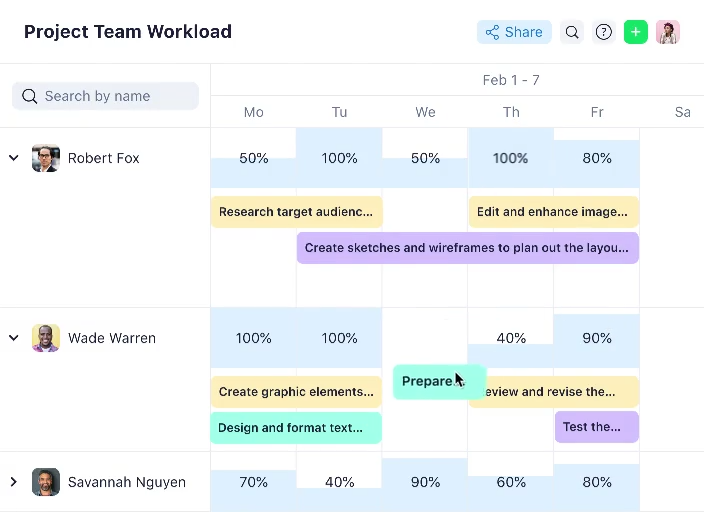The width and height of the screenshot is (704, 512).
Task: Open the purple Test the task bar
Action: [x=597, y=427]
